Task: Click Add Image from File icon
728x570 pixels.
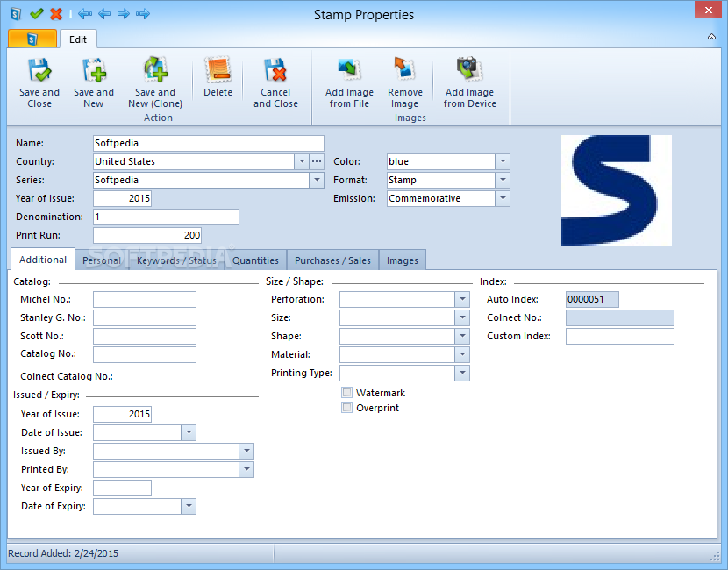Action: (x=349, y=69)
